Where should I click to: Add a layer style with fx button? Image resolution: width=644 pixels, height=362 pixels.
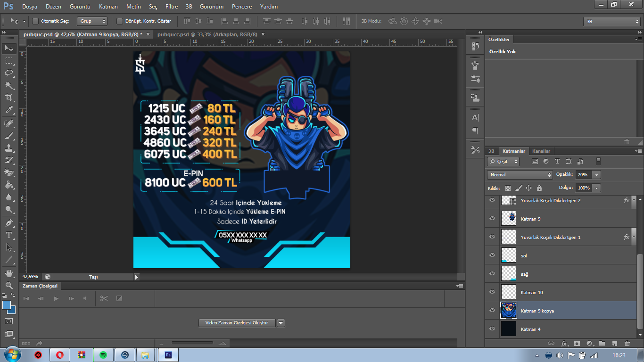pyautogui.click(x=564, y=344)
